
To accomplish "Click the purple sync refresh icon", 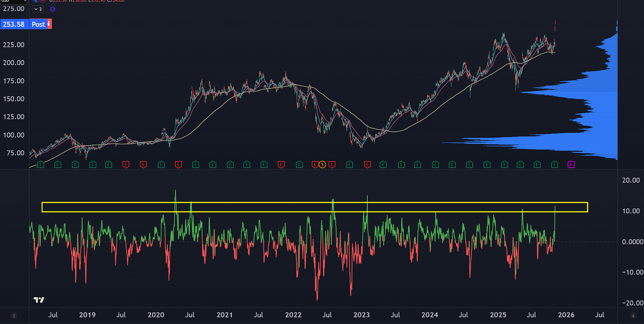I will tap(53, 9).
